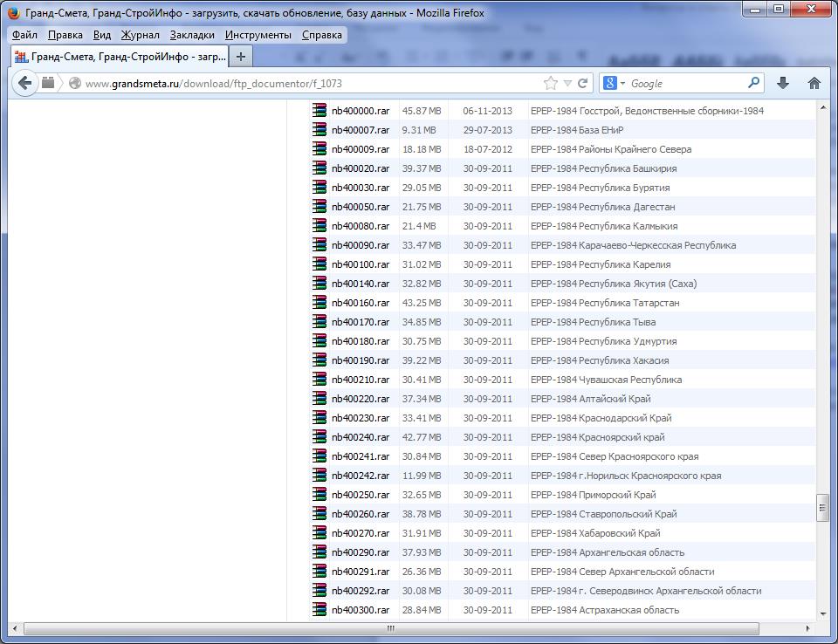Download nb400300.rar file link

click(x=361, y=610)
